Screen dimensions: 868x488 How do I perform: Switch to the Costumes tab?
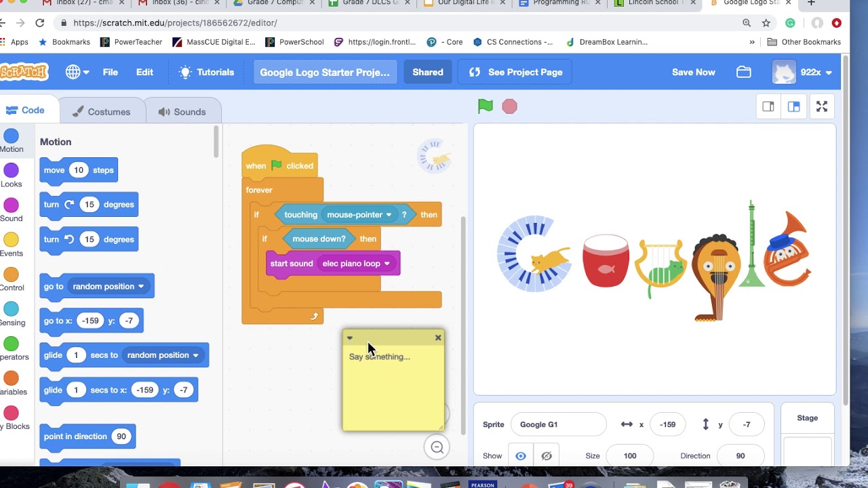coord(101,112)
